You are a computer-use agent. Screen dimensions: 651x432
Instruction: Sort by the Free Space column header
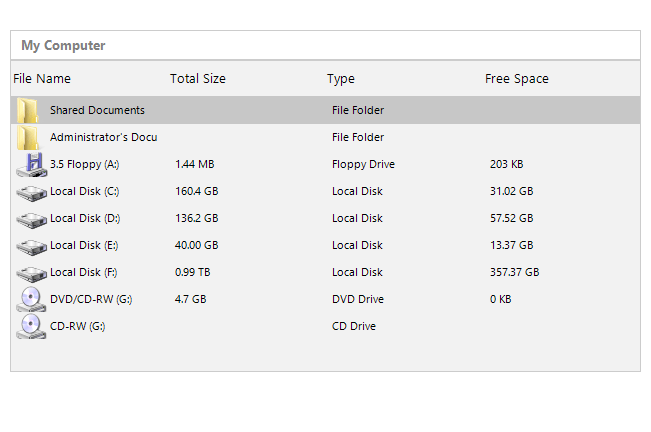click(517, 79)
